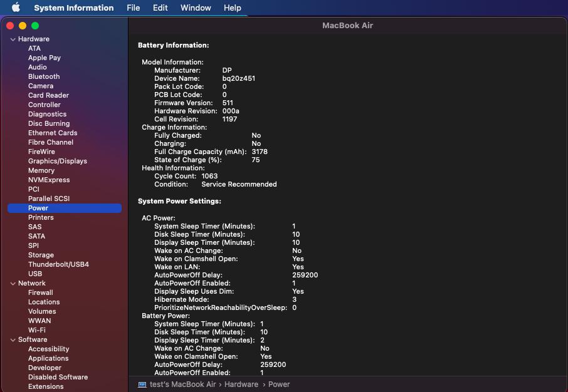Select PCI in the sidebar
Screen dimensions: 568x392
[34, 189]
